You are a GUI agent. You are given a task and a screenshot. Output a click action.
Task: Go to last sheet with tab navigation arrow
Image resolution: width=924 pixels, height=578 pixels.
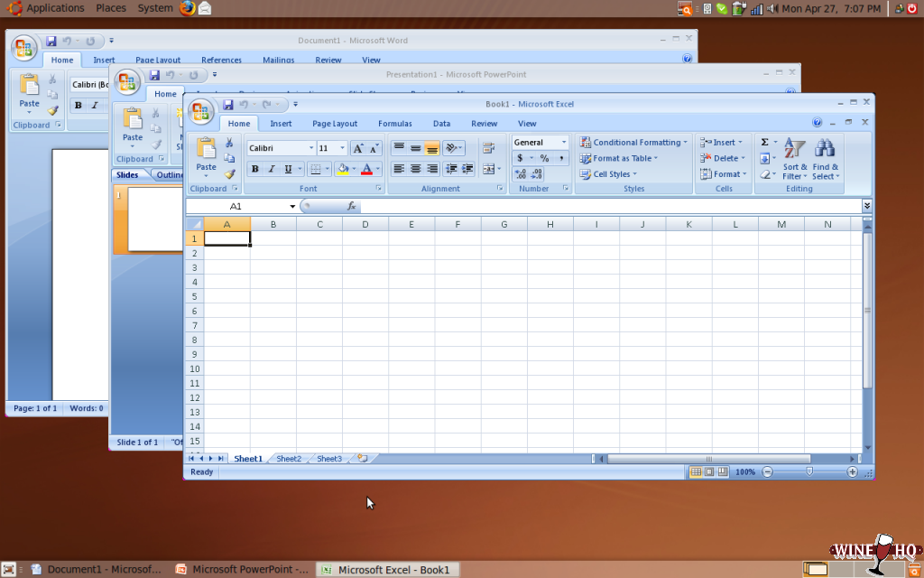pyautogui.click(x=220, y=458)
